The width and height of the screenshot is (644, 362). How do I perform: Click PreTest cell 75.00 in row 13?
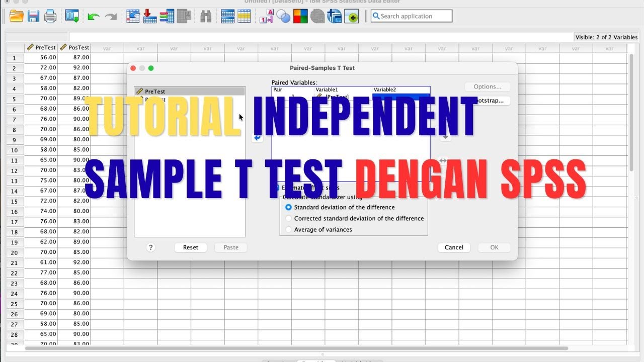click(41, 180)
